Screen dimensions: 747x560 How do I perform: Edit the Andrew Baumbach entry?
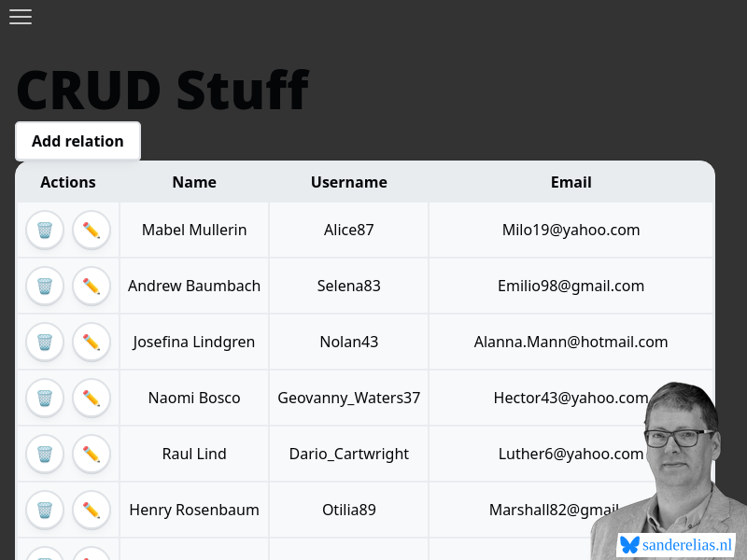(x=92, y=287)
